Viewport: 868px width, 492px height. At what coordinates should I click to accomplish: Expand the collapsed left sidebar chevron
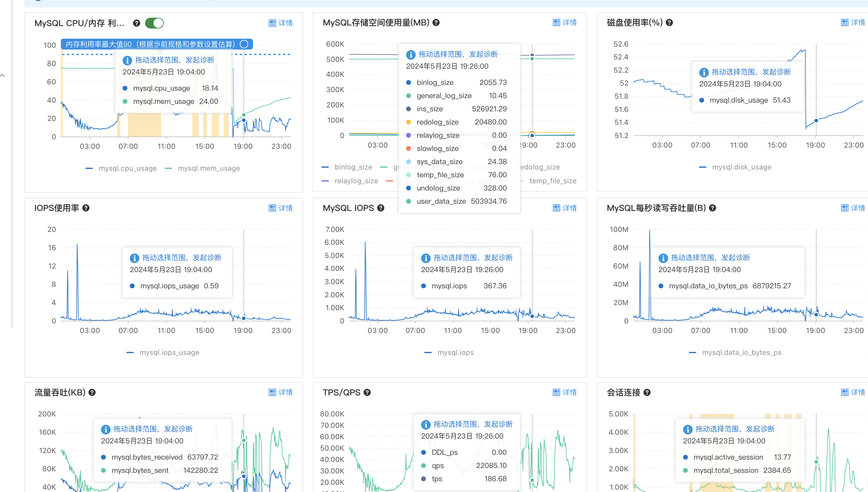pos(3,75)
